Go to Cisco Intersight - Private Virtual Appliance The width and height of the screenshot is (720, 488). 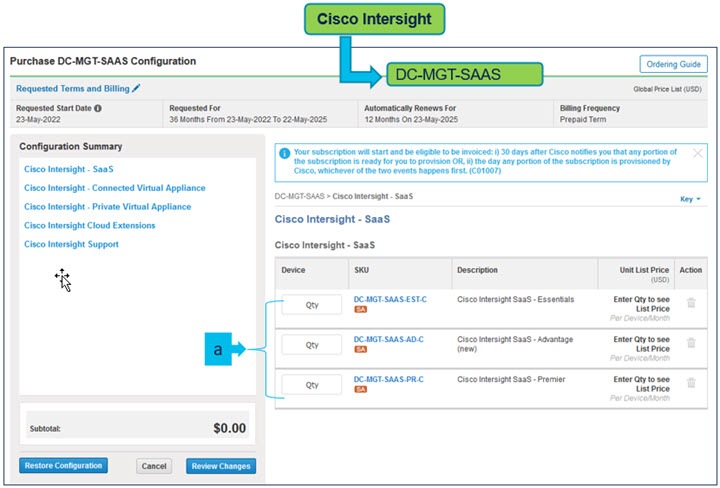[x=107, y=207]
